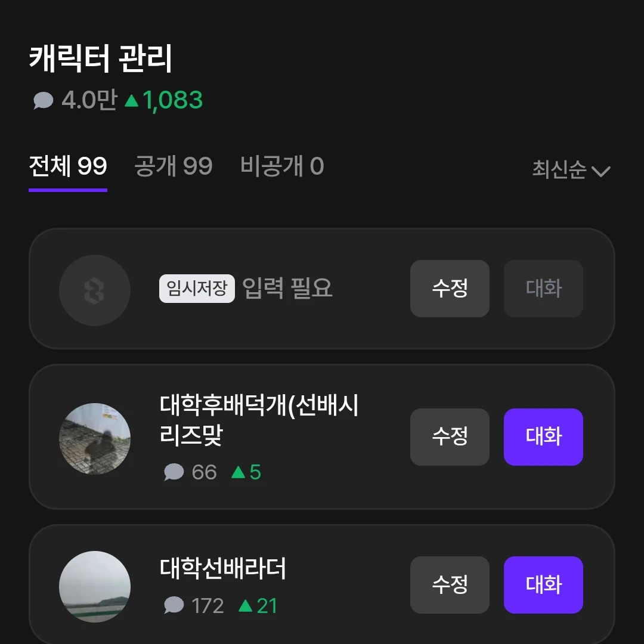Edit 대학후배덕개 with its 수정 button
Image resolution: width=644 pixels, height=644 pixels.
click(450, 437)
